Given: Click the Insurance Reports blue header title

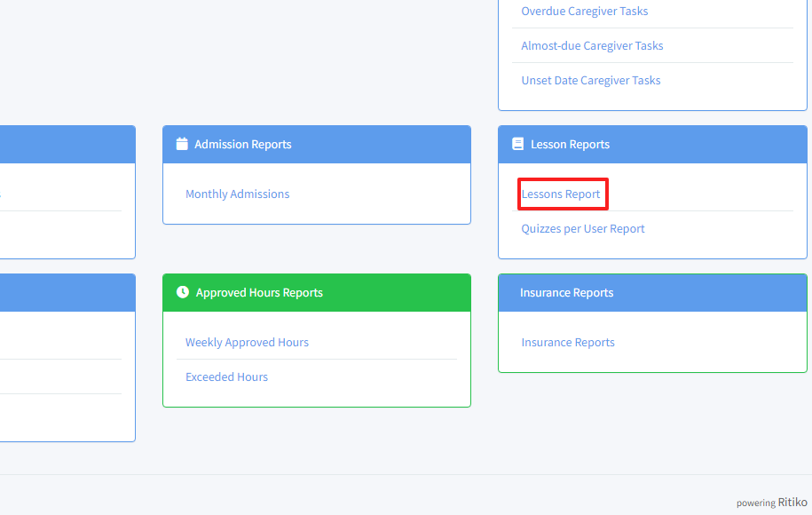Looking at the screenshot, I should click(x=566, y=292).
